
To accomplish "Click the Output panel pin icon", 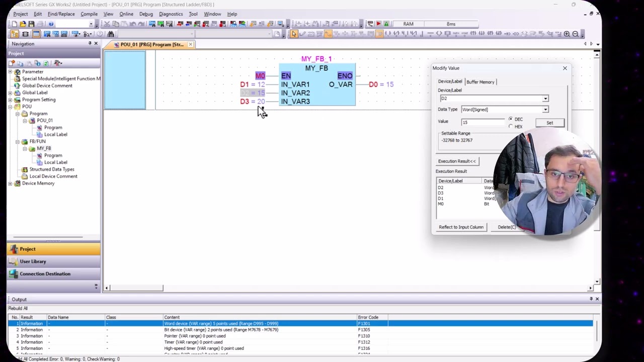I will click(x=591, y=299).
